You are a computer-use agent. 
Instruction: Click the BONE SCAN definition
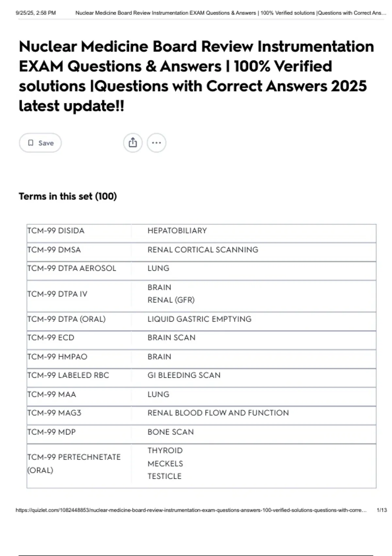pos(171,432)
